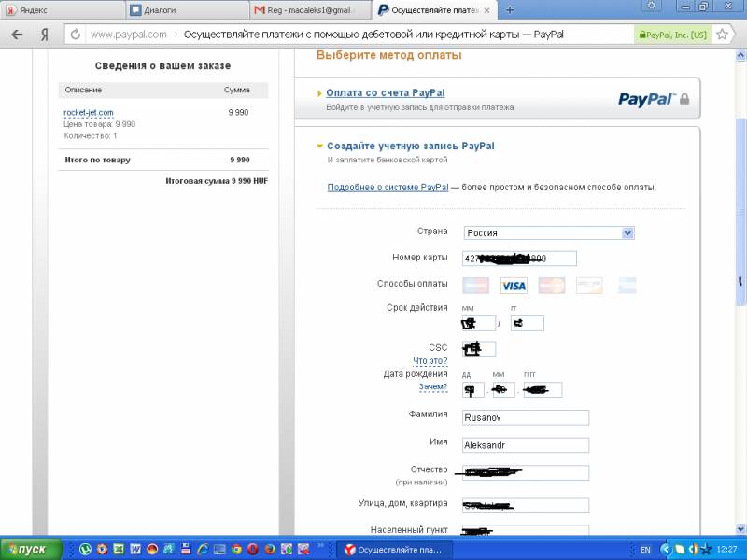747x560 pixels.
Task: Open the Страна country dropdown
Action: 549,232
